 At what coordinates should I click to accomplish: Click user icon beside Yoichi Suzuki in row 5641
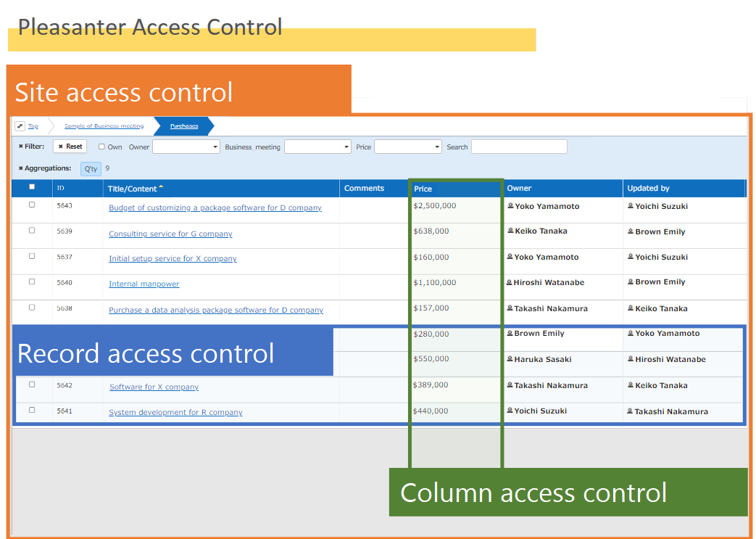[x=510, y=411]
